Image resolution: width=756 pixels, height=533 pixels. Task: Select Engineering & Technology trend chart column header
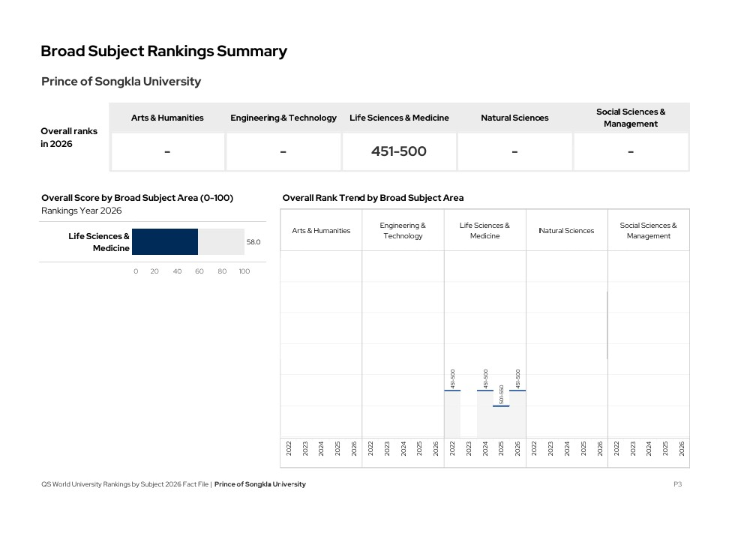coord(403,230)
